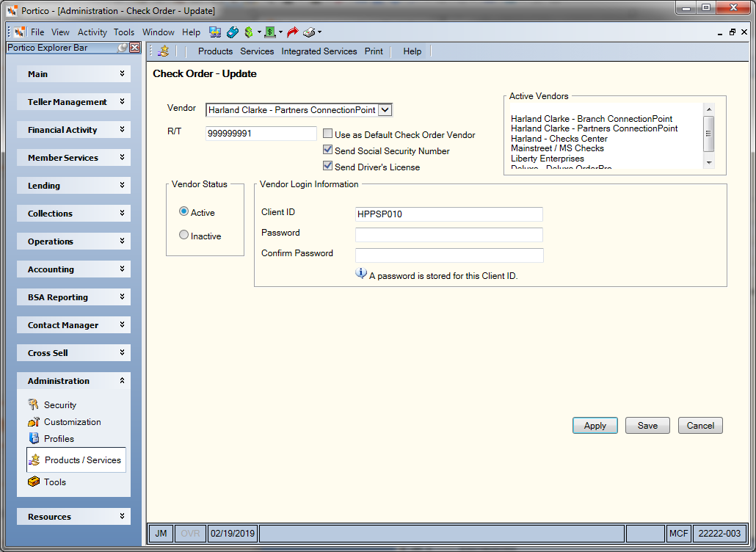The width and height of the screenshot is (756, 552).
Task: Click the green dollar sign toolbar icon
Action: pyautogui.click(x=249, y=32)
